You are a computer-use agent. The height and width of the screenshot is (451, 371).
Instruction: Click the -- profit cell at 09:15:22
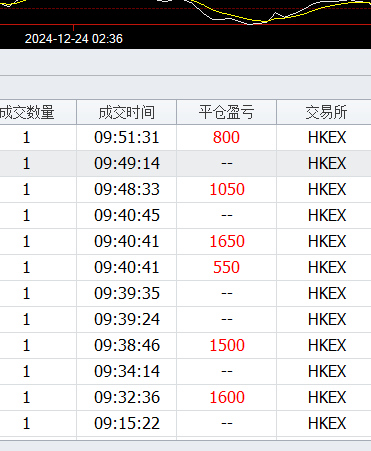pyautogui.click(x=227, y=423)
